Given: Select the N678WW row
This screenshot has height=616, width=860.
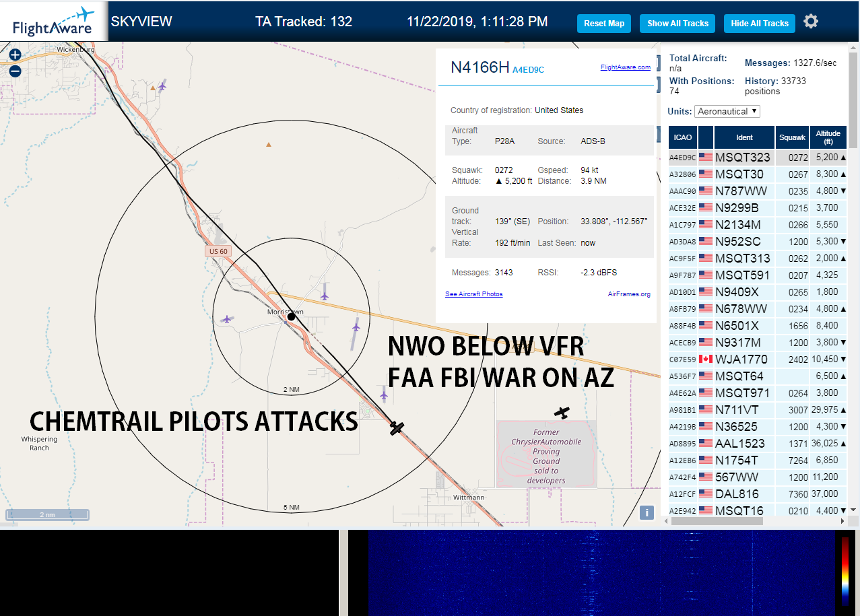Looking at the screenshot, I should [758, 309].
